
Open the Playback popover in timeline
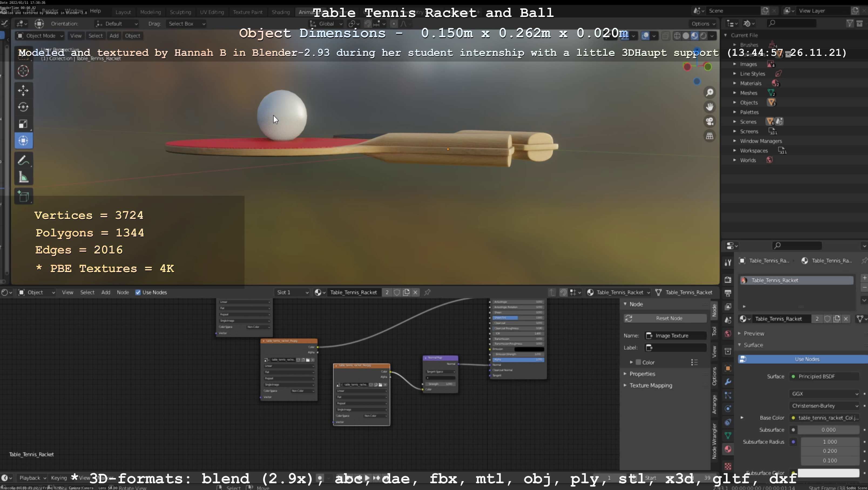pyautogui.click(x=32, y=478)
